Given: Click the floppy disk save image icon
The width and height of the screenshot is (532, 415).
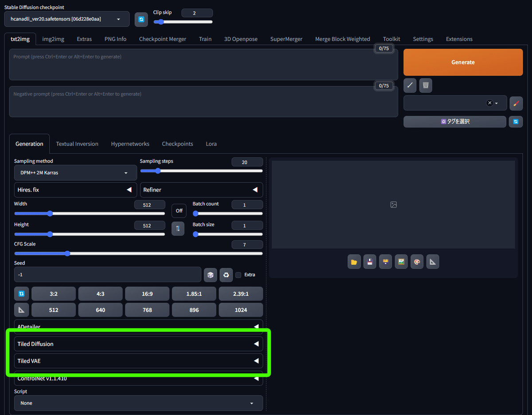Looking at the screenshot, I should point(370,262).
